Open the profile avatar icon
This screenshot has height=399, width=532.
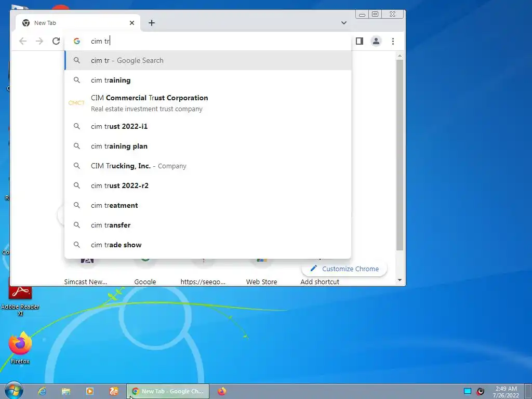(376, 41)
